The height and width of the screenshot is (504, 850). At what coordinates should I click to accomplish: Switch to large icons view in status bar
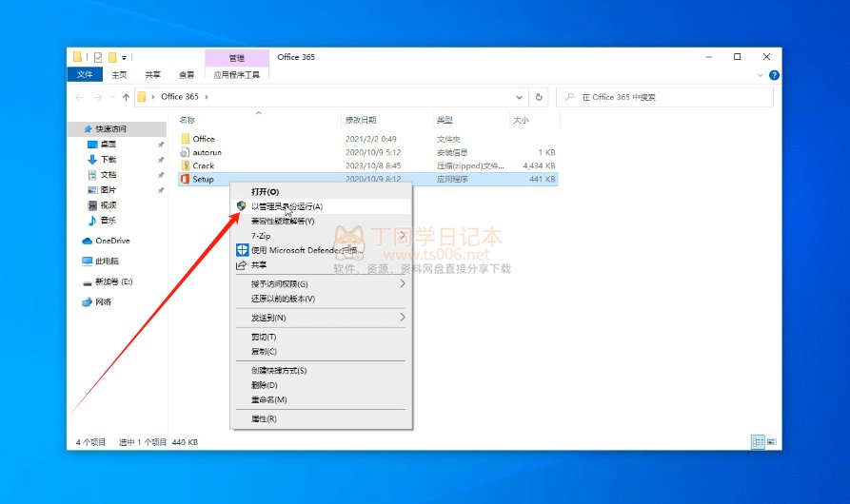click(x=771, y=442)
